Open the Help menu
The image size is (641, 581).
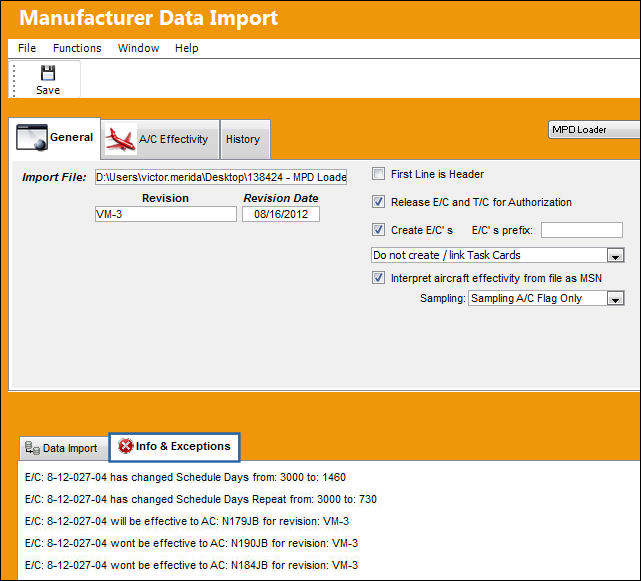[x=186, y=48]
